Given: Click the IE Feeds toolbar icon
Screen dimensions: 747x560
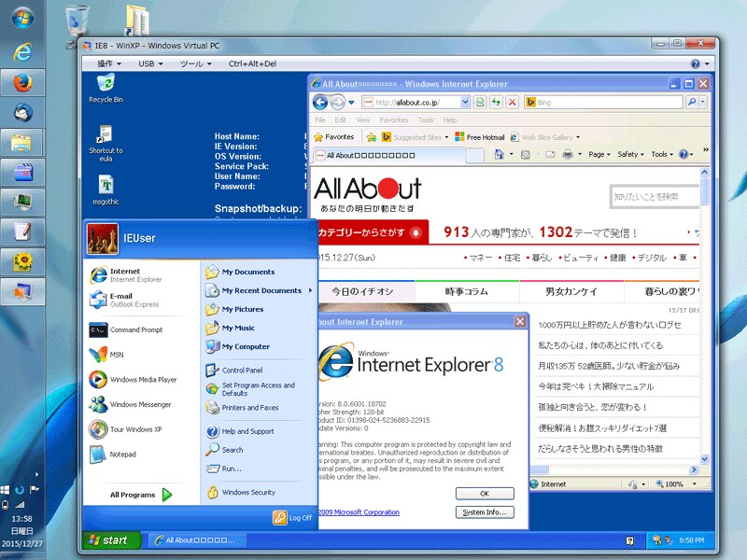Looking at the screenshot, I should tap(526, 154).
